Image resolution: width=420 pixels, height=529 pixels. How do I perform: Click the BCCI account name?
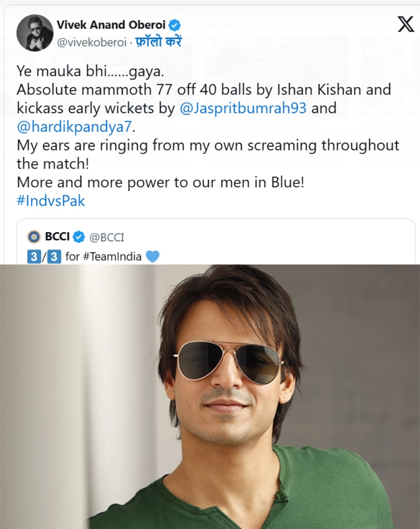tap(57, 237)
